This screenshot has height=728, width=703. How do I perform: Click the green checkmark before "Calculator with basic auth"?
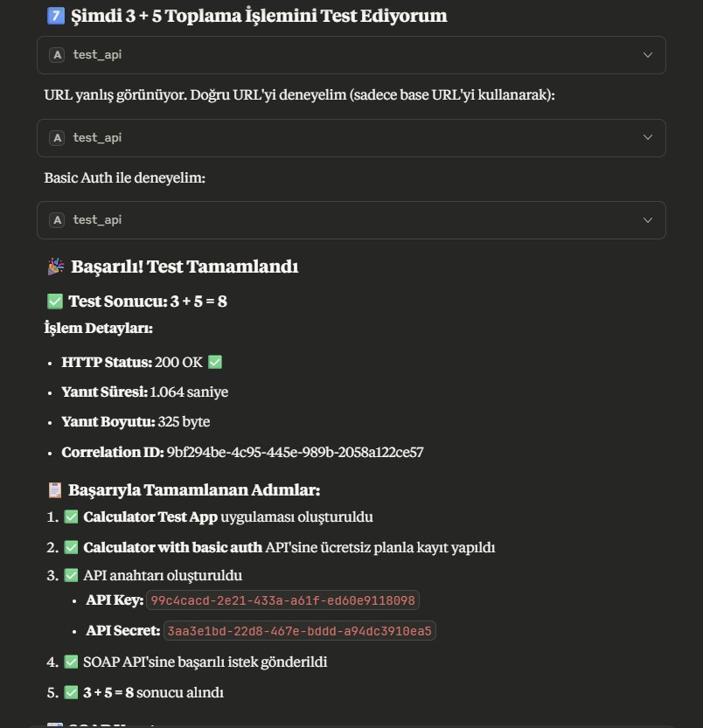[x=72, y=548]
